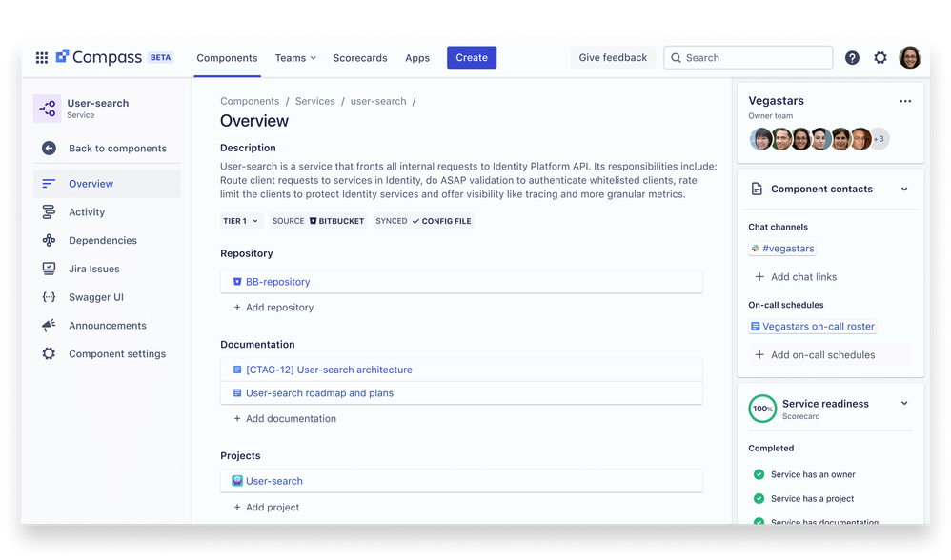Click the Jira Issues monitor icon
The image size is (951, 560).
pos(50,269)
